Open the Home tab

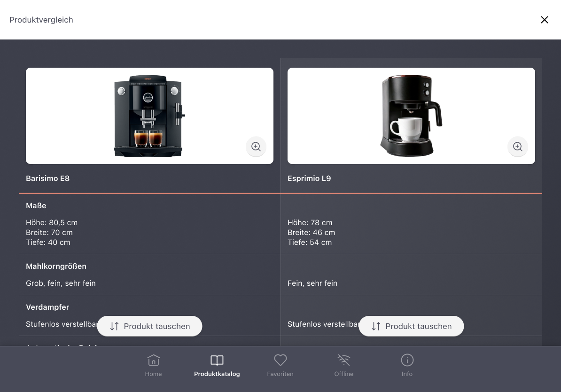point(154,366)
